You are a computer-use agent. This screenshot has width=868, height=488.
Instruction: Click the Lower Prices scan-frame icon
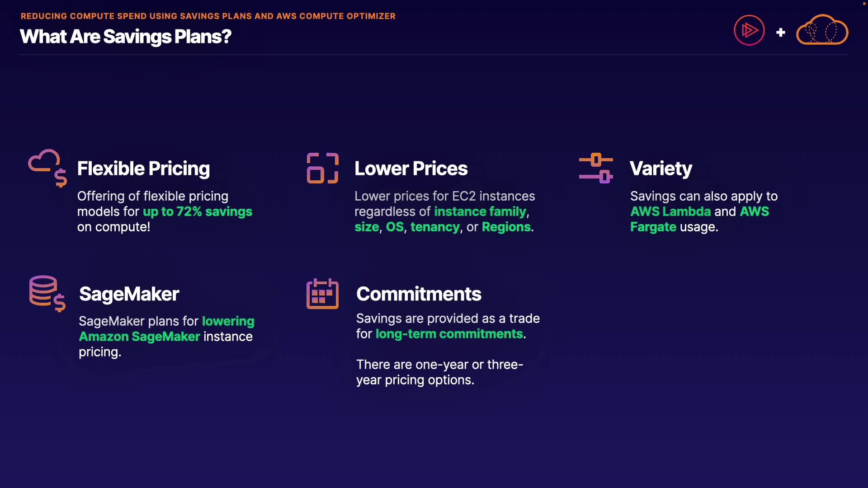[322, 168]
